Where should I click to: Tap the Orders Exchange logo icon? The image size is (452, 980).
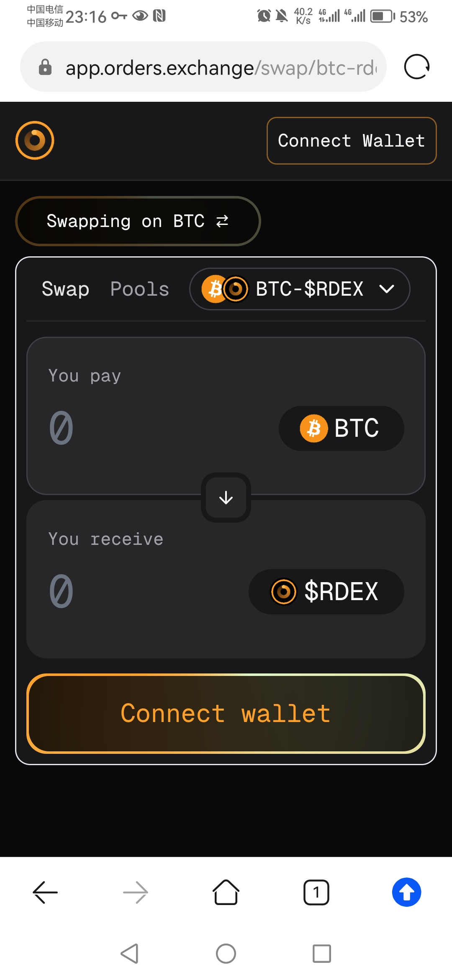click(x=35, y=140)
